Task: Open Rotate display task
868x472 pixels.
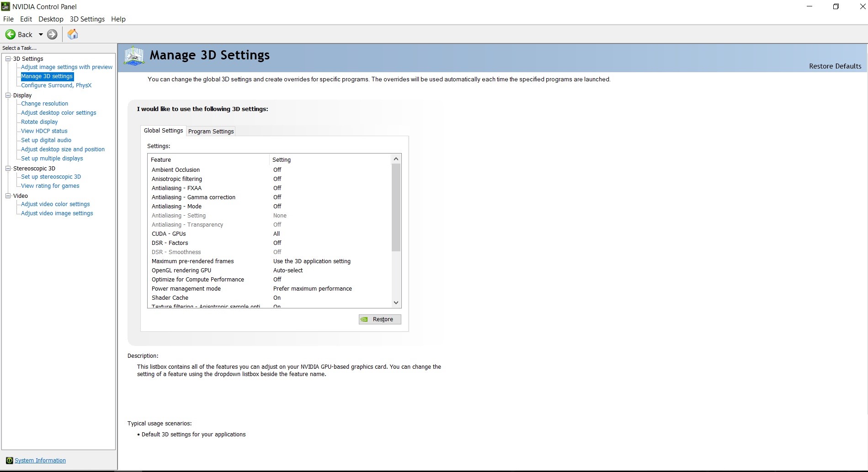Action: click(39, 122)
